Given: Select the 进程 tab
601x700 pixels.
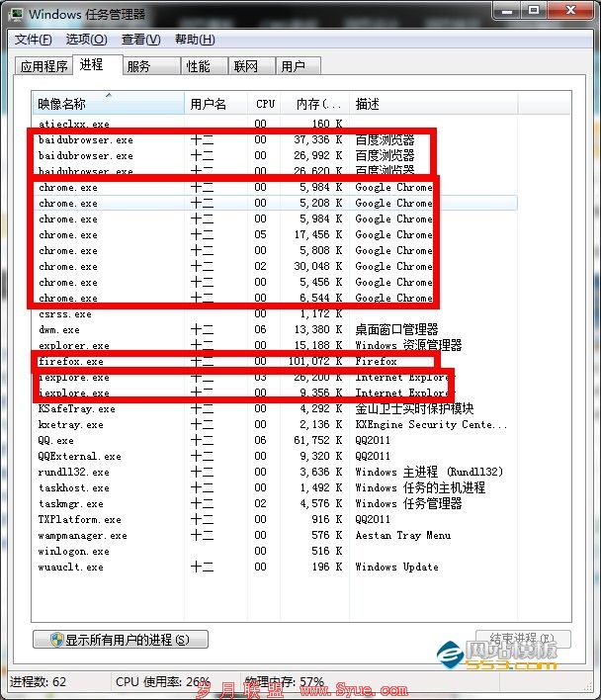Looking at the screenshot, I should [97, 64].
